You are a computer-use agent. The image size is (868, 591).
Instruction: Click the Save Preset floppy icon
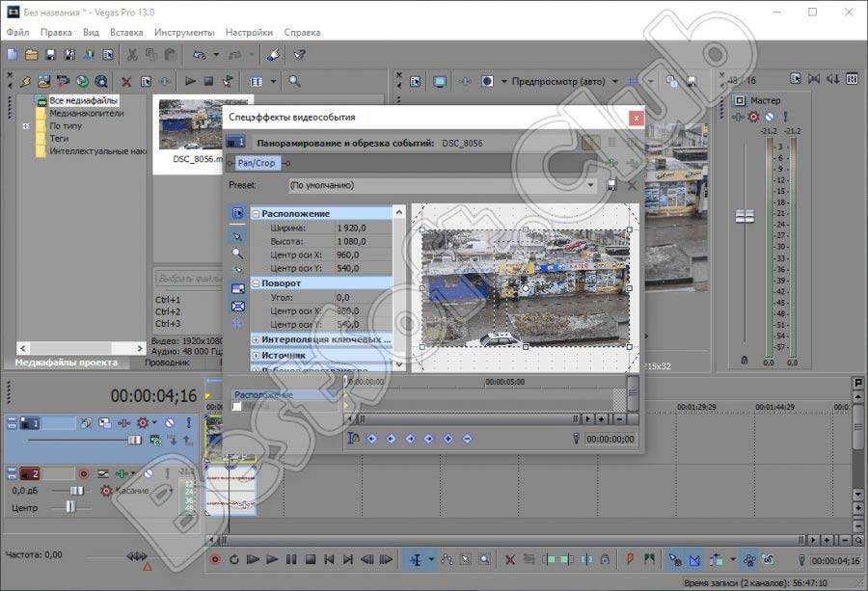(611, 185)
